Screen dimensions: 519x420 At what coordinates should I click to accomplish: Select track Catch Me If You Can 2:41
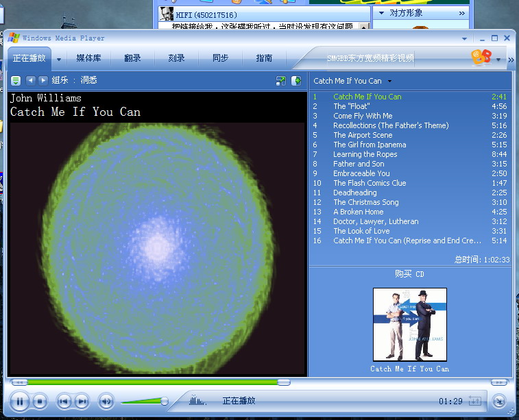click(410, 97)
